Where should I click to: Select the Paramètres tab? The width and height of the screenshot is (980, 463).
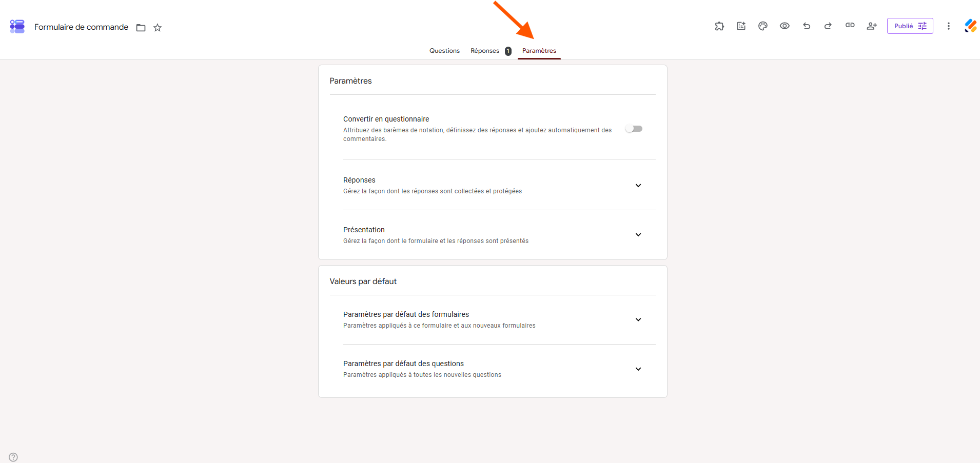pos(539,51)
